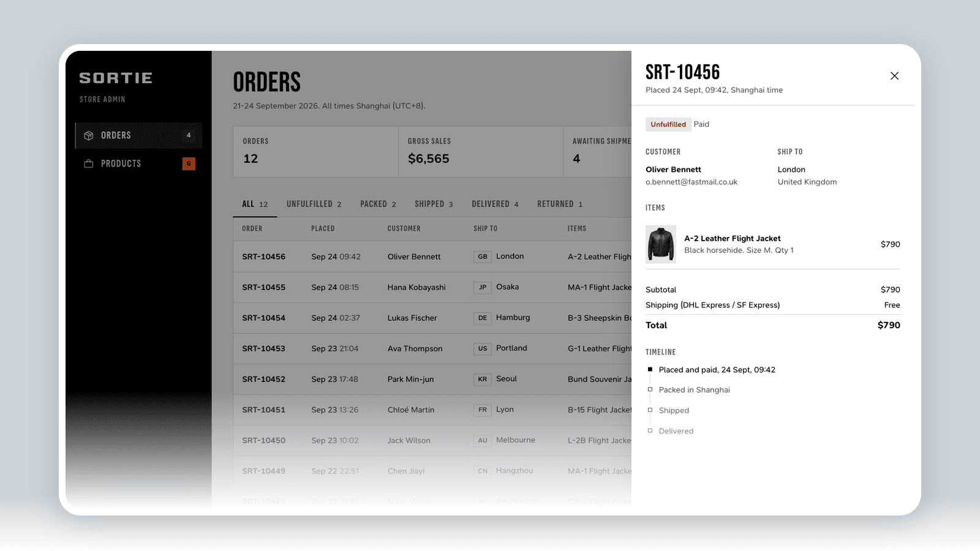Open order SRT-10454 row
The height and width of the screenshot is (551, 980).
pos(432,318)
